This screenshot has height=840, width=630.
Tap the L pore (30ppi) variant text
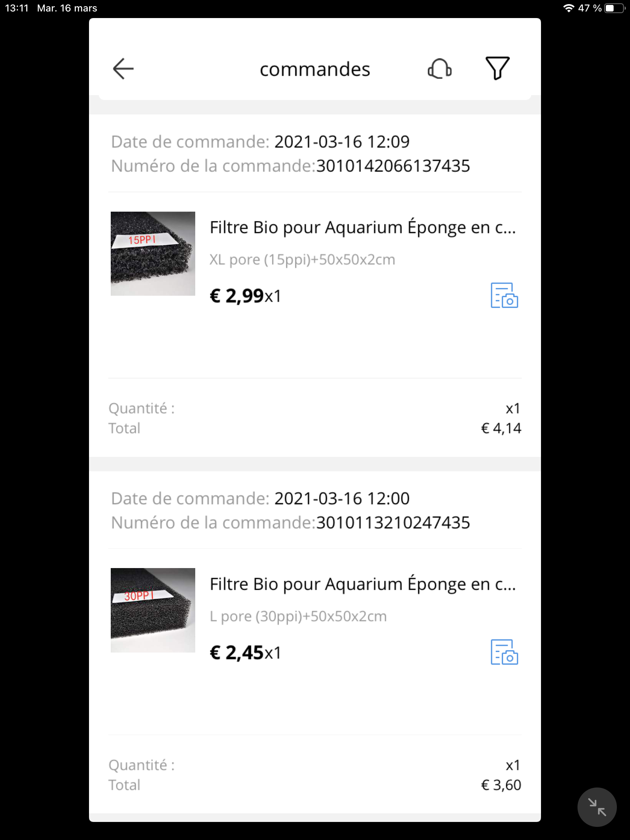pyautogui.click(x=298, y=616)
